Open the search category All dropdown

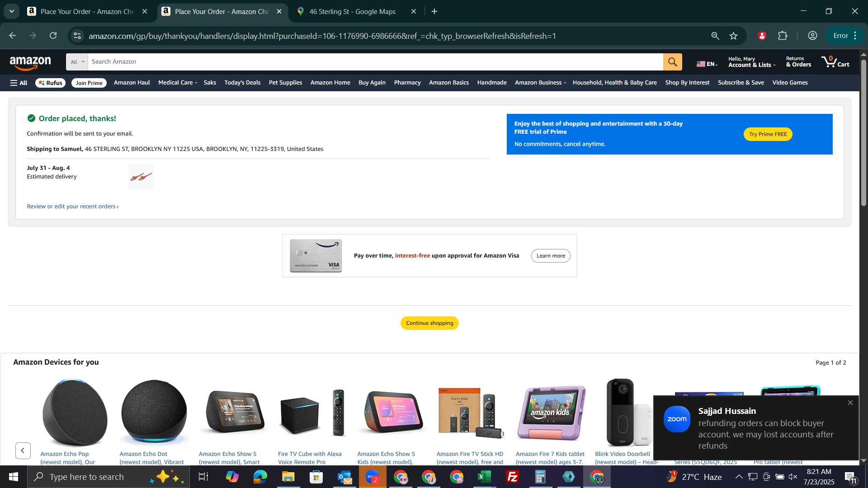[77, 62]
